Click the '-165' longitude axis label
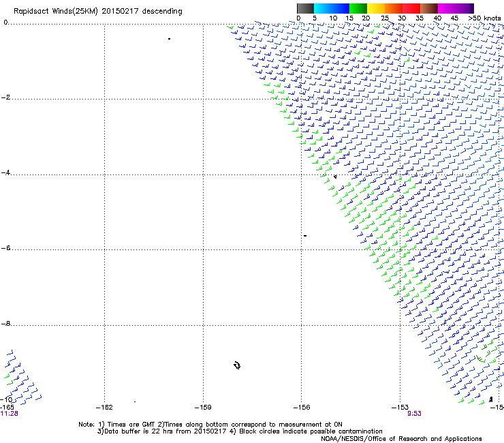This screenshot has height=443, width=504. click(6, 408)
